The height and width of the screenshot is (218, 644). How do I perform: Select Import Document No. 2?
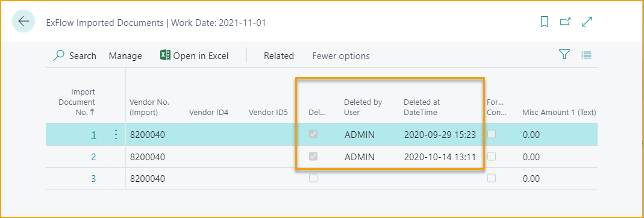[x=93, y=157]
